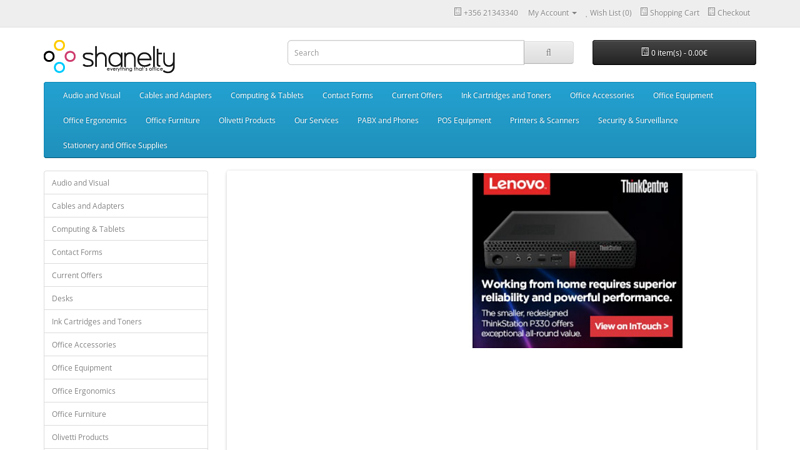Select Current Offers in sidebar list
The height and width of the screenshot is (450, 800).
click(126, 276)
